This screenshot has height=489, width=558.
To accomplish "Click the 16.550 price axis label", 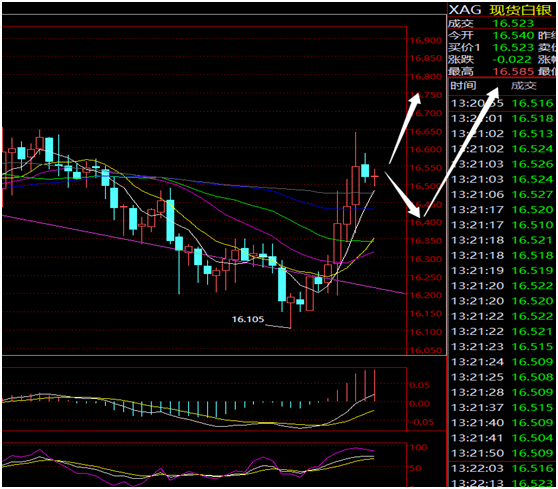I will [x=426, y=168].
